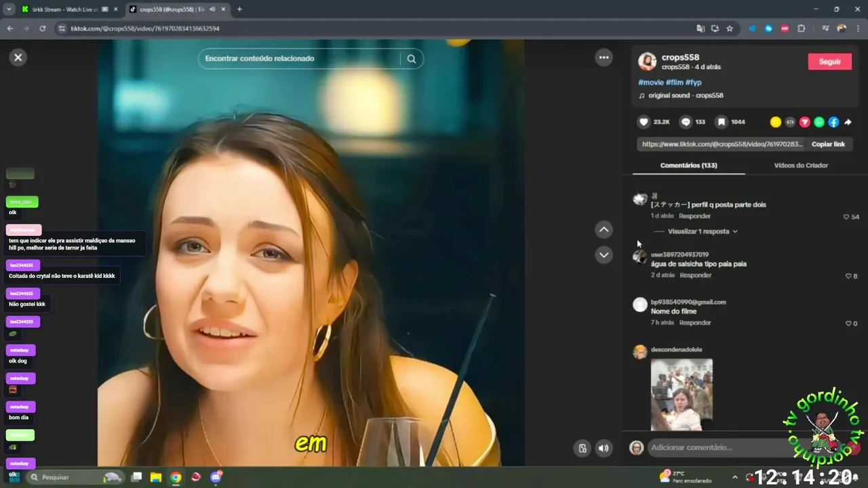Follow crops558 with the Seguir button
The width and height of the screenshot is (868, 488).
pyautogui.click(x=829, y=62)
